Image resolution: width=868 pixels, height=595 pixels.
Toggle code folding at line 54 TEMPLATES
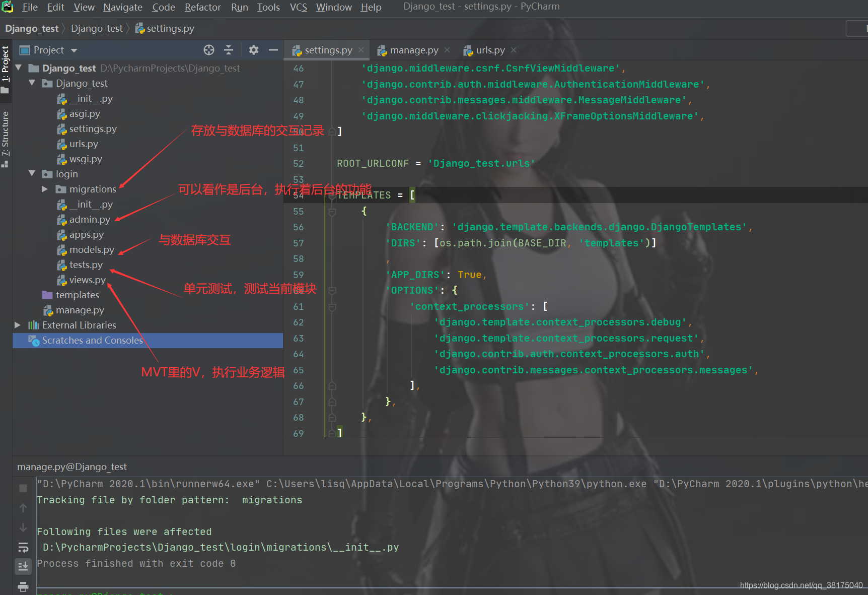(x=332, y=196)
